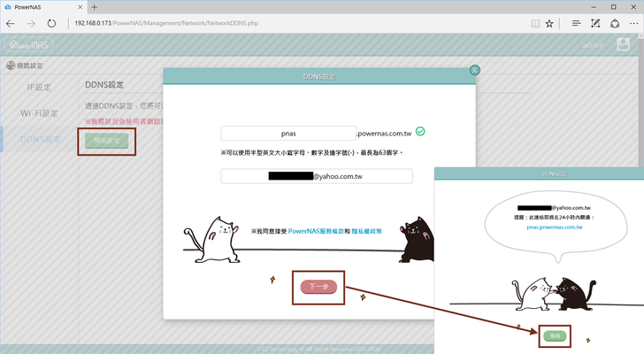
Task: Click the green domain-available checkmark
Action: (x=420, y=131)
